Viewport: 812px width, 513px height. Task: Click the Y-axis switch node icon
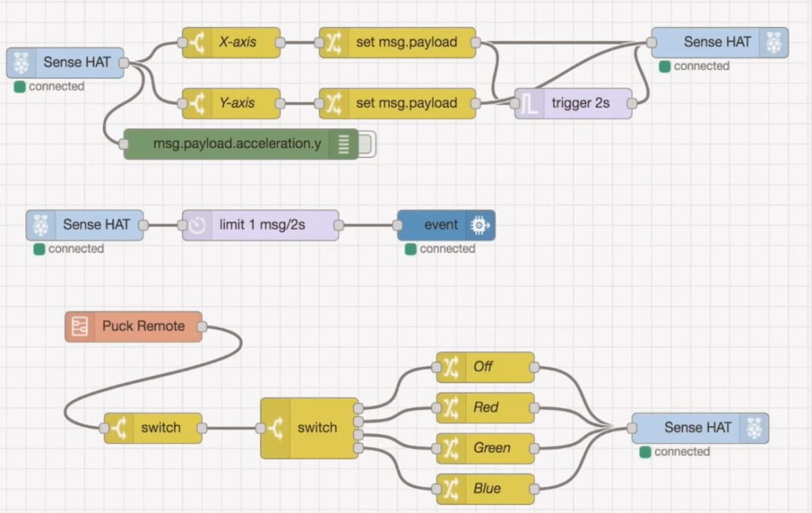[197, 103]
